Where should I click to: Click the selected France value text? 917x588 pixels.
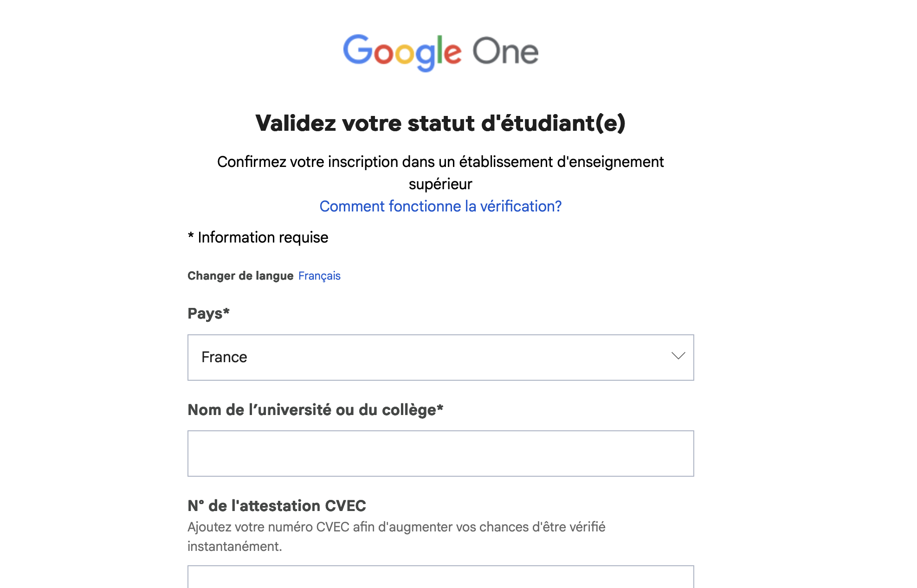(224, 358)
